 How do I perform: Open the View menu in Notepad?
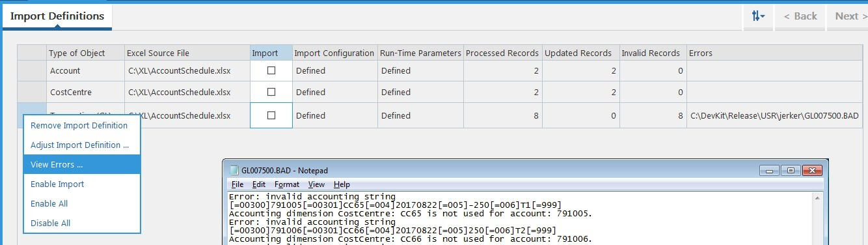316,184
